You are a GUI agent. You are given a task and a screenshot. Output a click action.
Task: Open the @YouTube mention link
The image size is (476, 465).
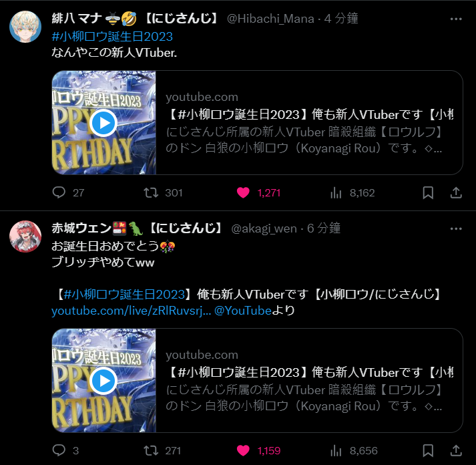pyautogui.click(x=243, y=311)
